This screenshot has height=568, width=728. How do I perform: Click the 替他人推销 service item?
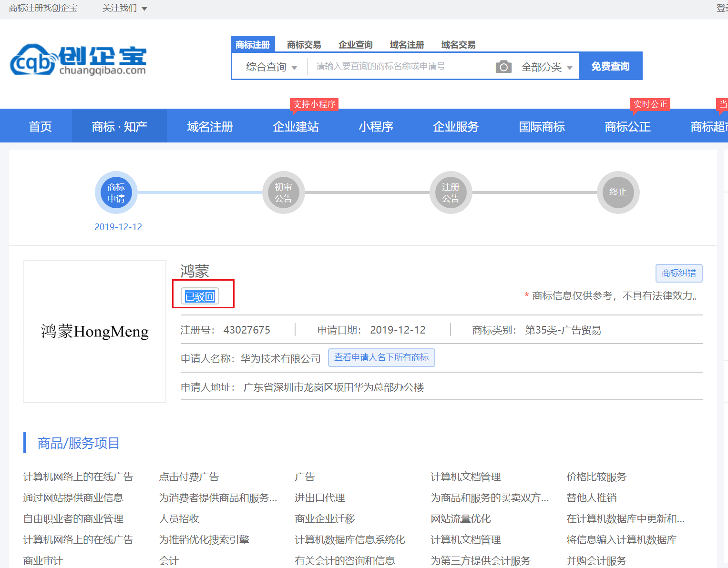[592, 497]
